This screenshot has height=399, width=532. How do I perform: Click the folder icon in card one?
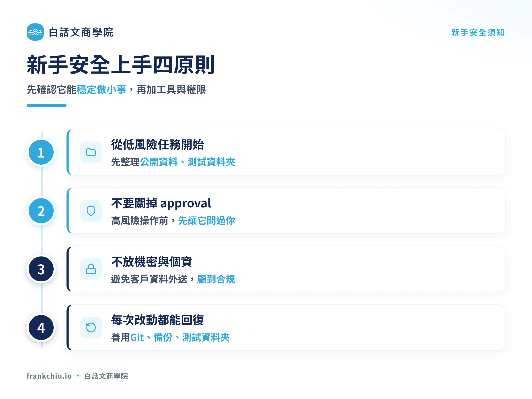[91, 152]
